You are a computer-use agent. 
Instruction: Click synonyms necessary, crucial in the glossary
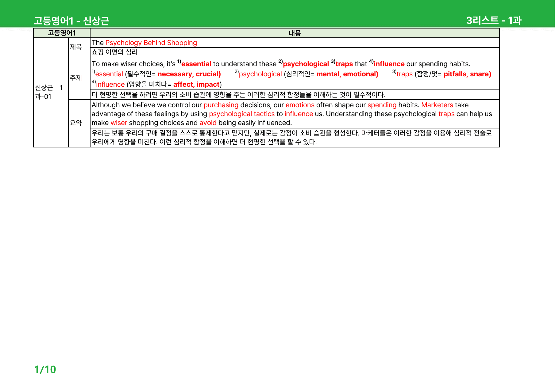(x=189, y=74)
